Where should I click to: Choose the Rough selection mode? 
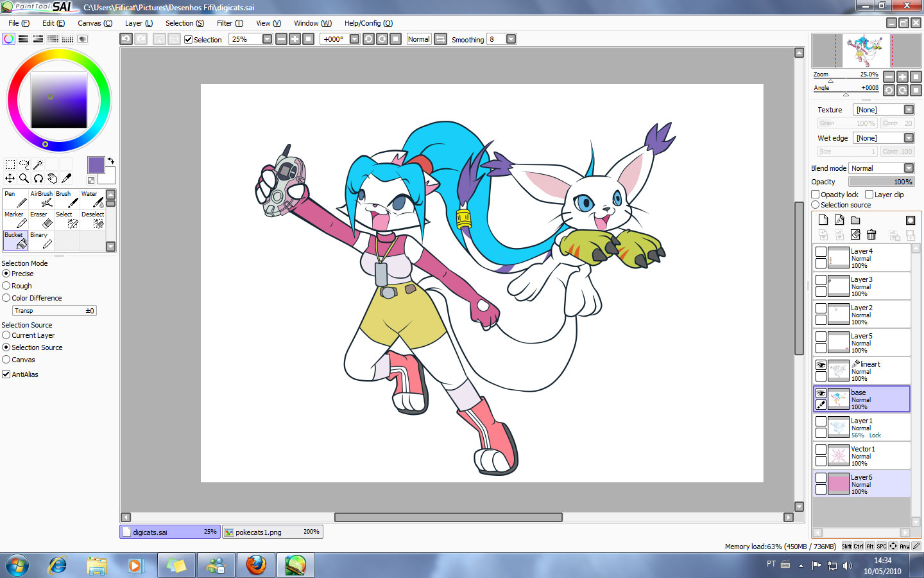click(x=6, y=286)
